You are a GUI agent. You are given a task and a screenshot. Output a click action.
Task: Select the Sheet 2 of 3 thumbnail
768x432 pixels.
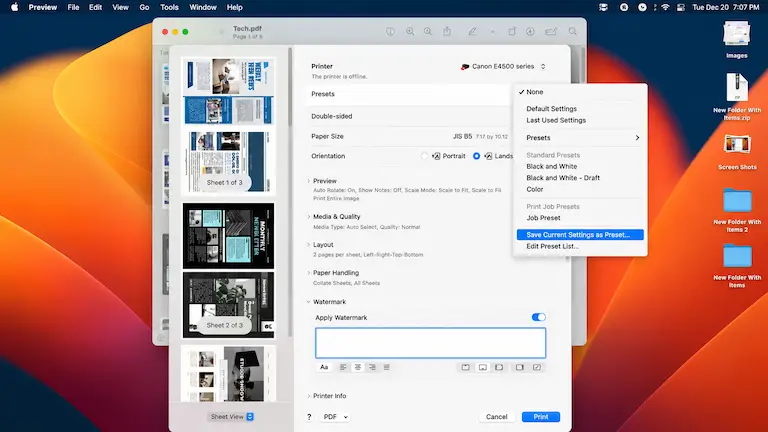228,270
